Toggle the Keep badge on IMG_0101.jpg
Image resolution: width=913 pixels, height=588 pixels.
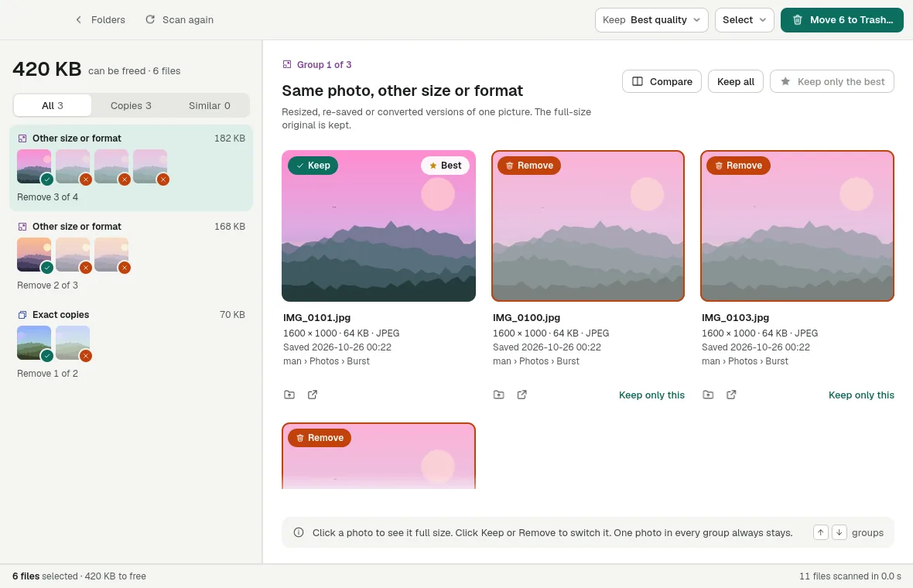(x=313, y=166)
